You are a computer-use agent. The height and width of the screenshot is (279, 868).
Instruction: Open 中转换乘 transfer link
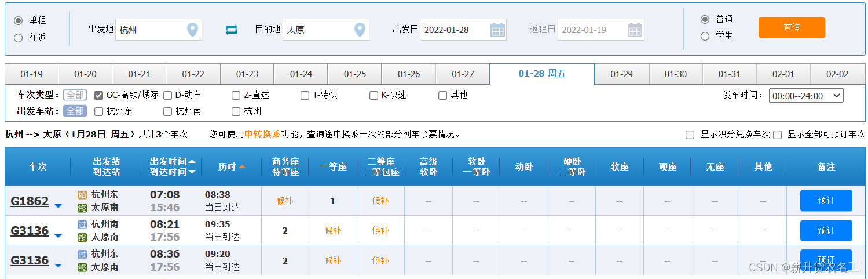[x=262, y=134]
